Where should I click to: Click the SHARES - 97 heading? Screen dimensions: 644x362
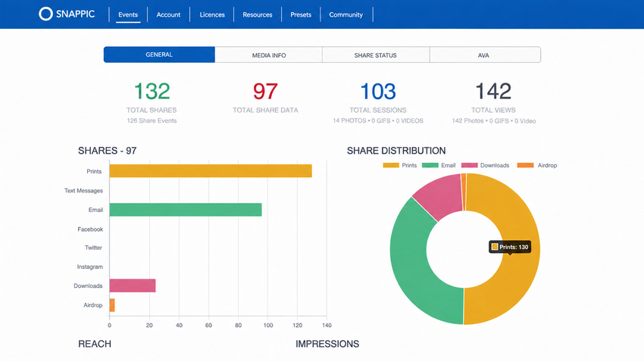pyautogui.click(x=107, y=151)
